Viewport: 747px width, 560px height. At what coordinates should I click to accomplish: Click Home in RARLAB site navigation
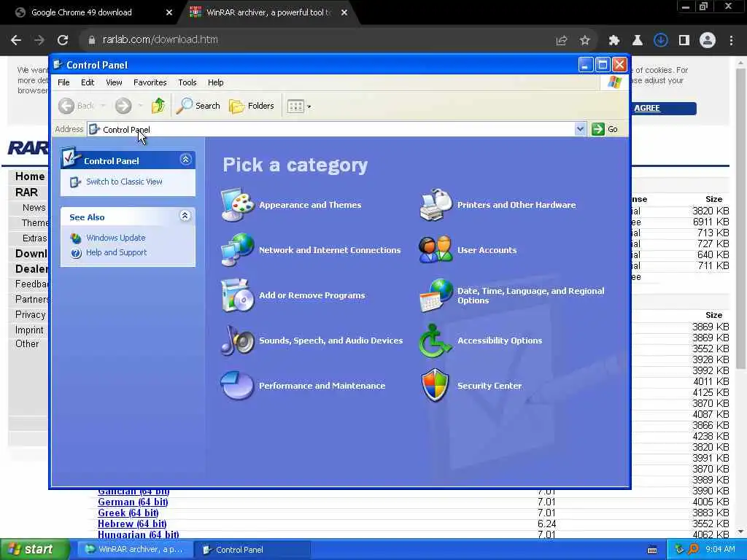pyautogui.click(x=30, y=176)
